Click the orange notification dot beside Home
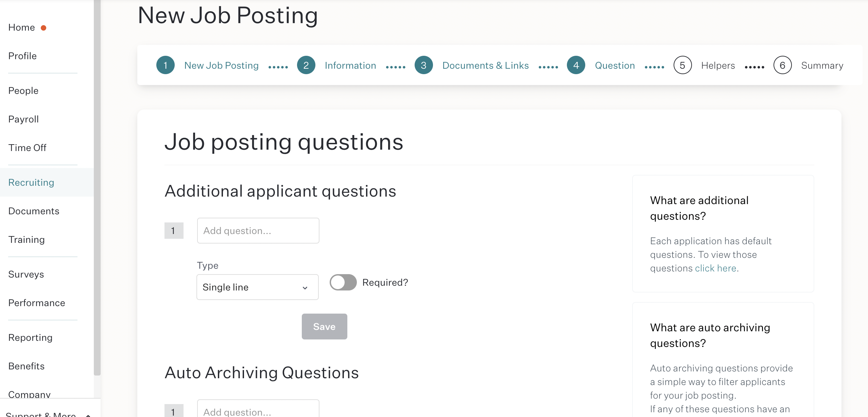This screenshot has height=417, width=868. pos(44,28)
